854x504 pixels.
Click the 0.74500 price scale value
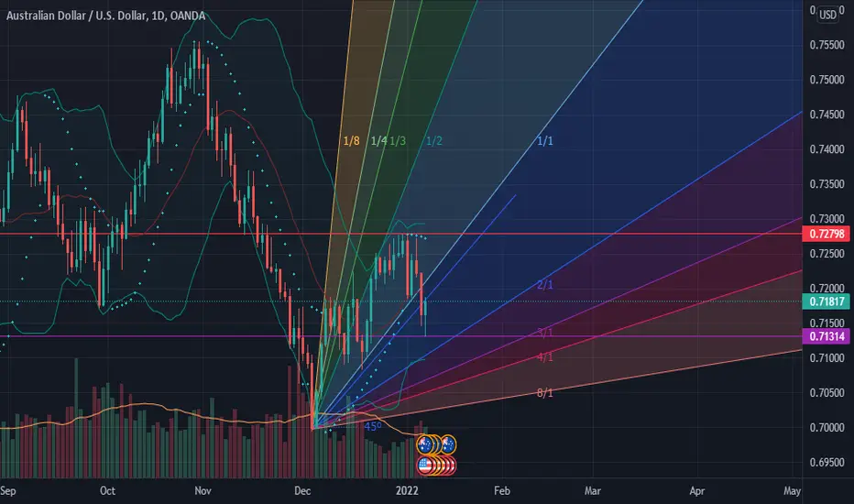827,115
